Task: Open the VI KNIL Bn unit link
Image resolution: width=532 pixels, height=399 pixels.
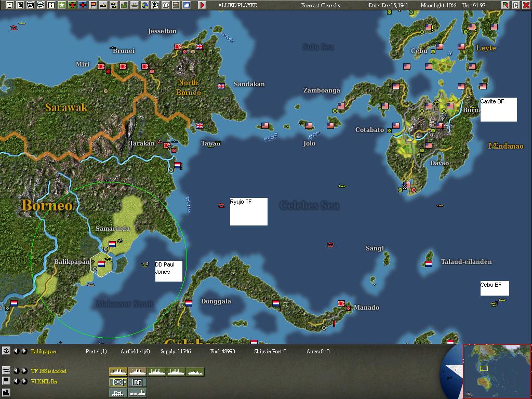Action: (x=44, y=382)
